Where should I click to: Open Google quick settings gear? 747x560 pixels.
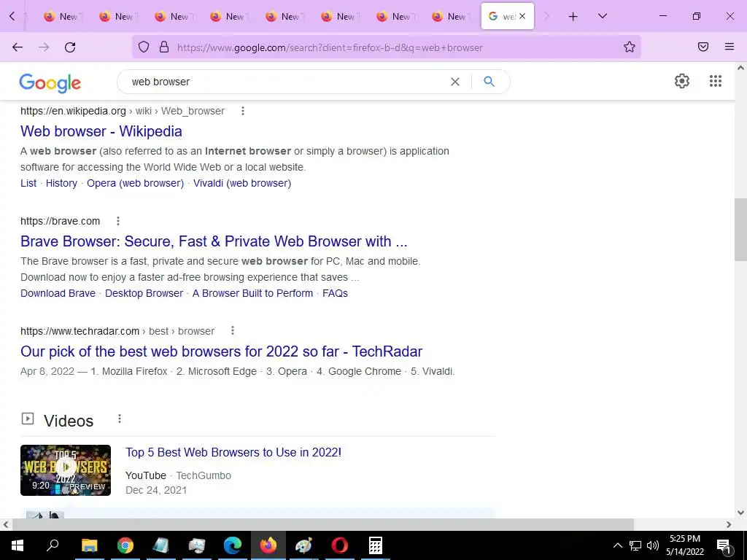pos(682,81)
